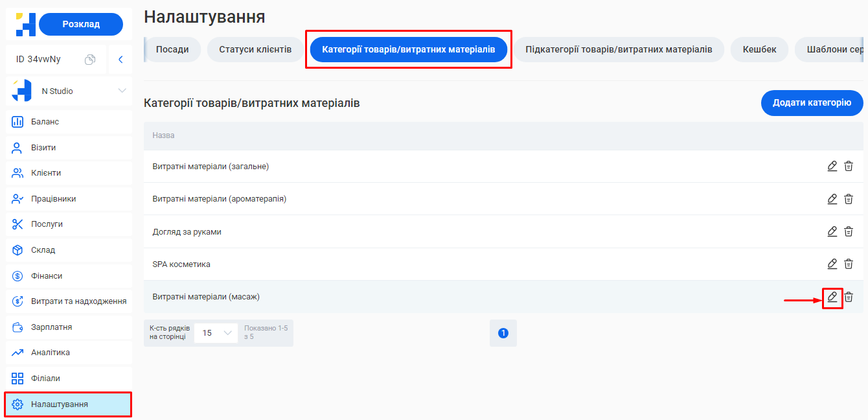
Task: Open the Посади tab
Action: point(172,49)
